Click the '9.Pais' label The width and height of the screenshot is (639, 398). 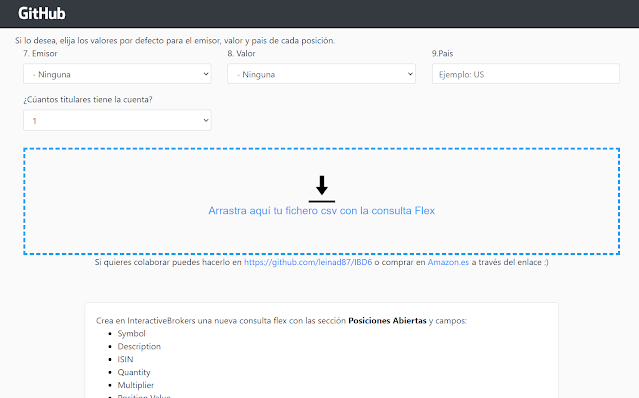(443, 53)
